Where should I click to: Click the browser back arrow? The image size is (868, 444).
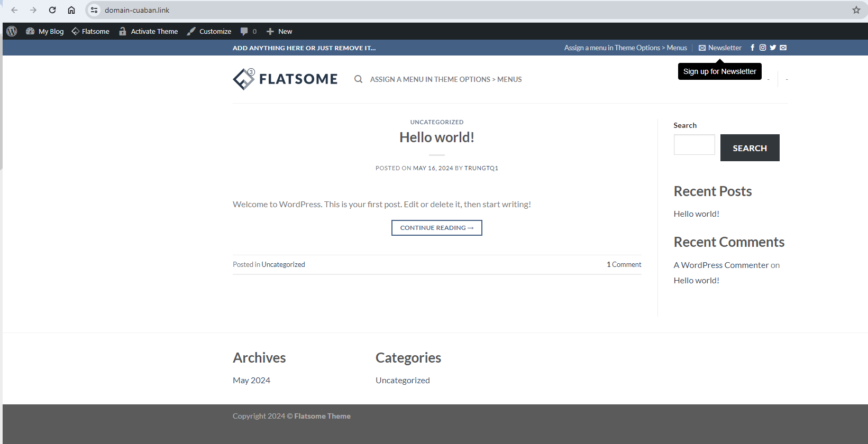coord(14,10)
